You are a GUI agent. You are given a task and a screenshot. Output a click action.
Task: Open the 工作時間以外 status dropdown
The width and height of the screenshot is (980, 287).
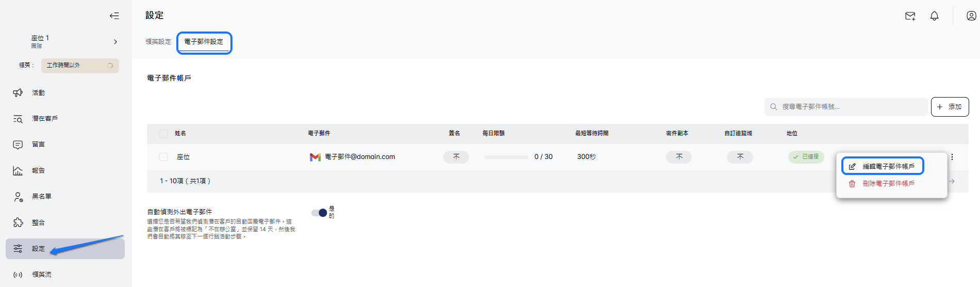(80, 66)
